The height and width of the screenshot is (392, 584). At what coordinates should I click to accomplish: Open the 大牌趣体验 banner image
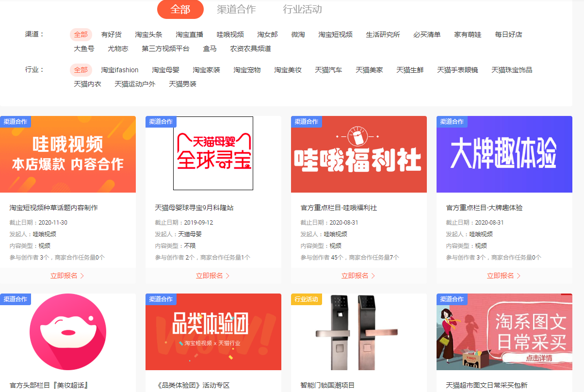[504, 154]
